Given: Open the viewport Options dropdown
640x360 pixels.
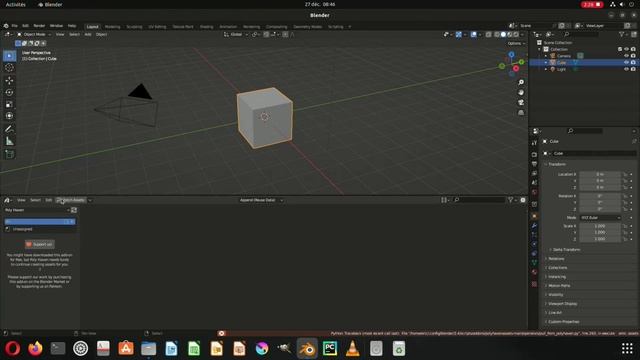Looking at the screenshot, I should 516,43.
